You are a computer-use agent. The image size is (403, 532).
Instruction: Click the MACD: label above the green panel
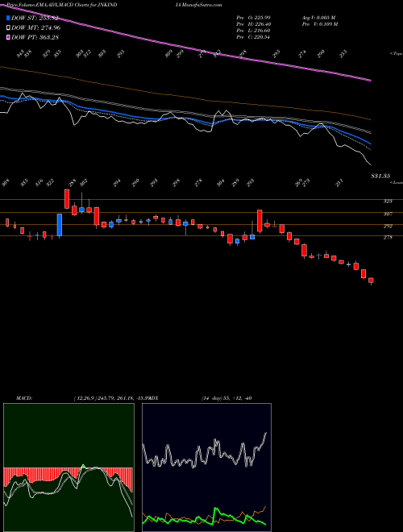pos(24,398)
